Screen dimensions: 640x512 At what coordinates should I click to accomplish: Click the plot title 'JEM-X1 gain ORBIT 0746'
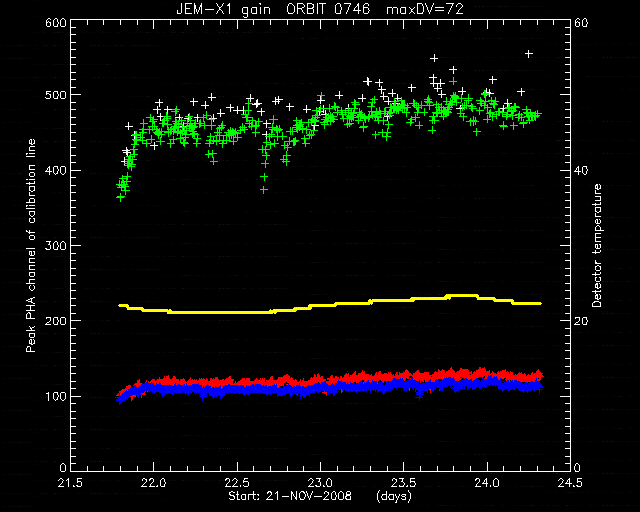tap(273, 9)
